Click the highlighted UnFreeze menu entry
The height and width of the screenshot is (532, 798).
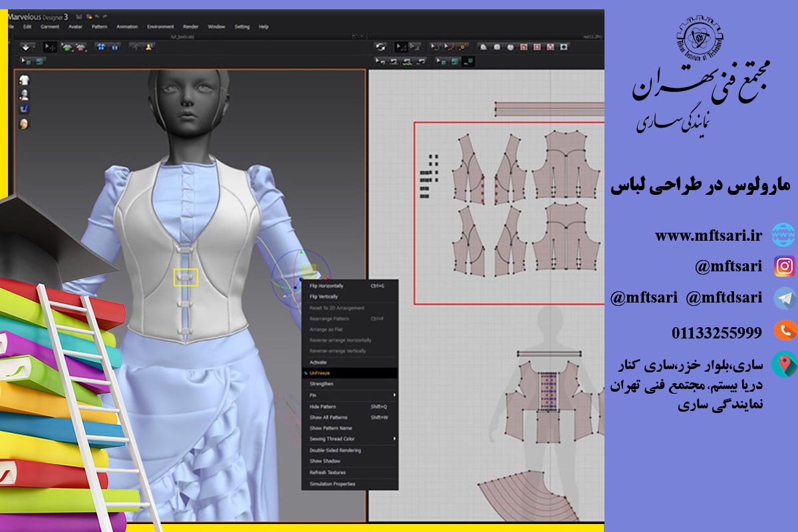(350, 373)
